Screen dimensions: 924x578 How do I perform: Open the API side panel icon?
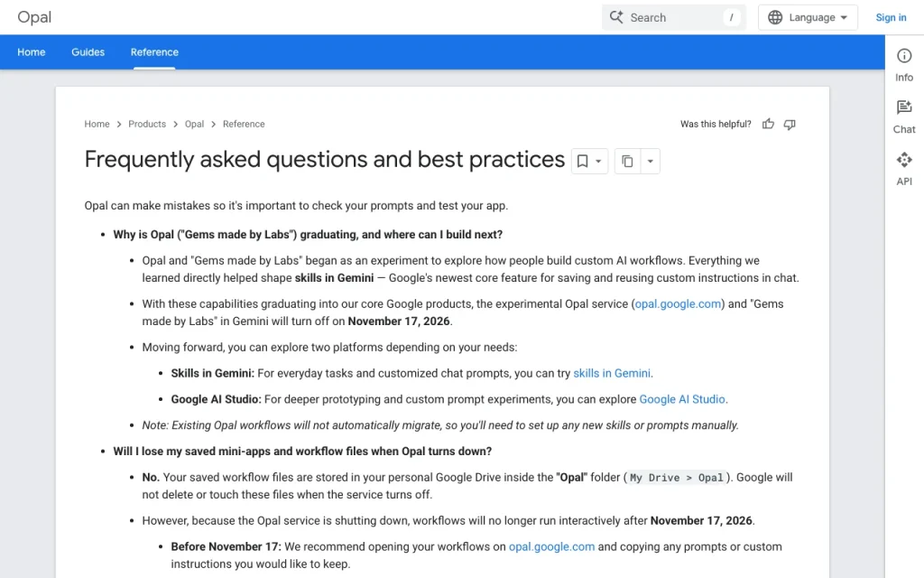tap(904, 159)
